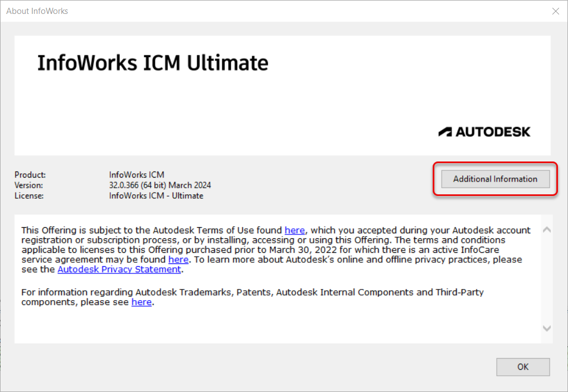This screenshot has width=568, height=392.
Task: Select the 'InfoWorks ICM' product value text
Action: click(136, 174)
